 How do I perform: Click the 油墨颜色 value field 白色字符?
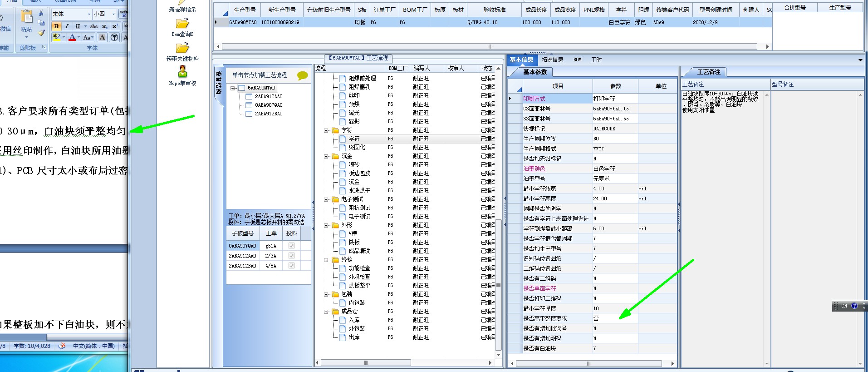coord(615,169)
